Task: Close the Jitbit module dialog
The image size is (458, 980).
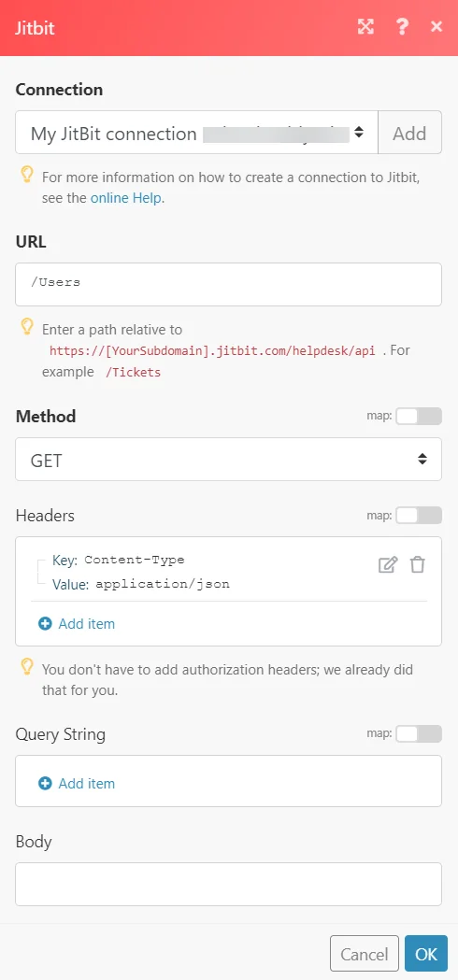Action: (437, 26)
